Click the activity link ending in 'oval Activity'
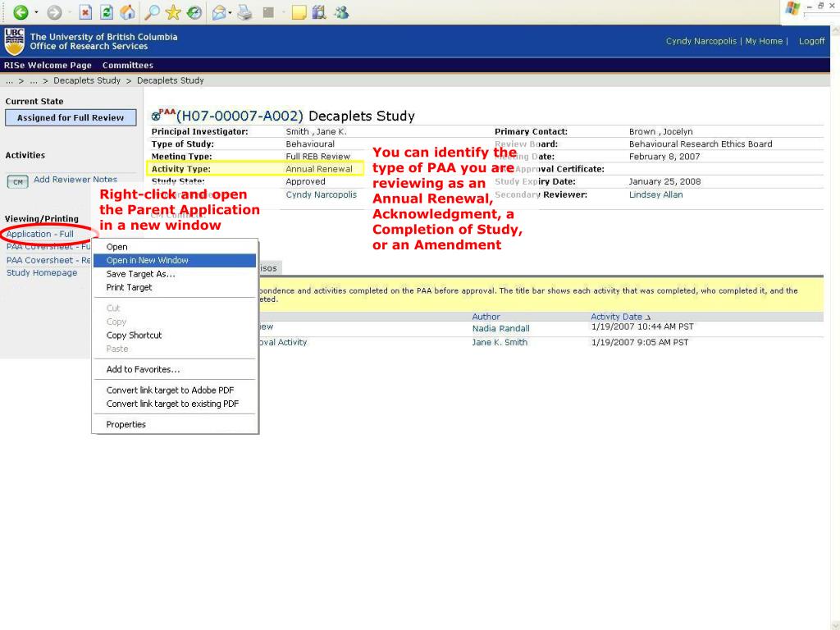Image resolution: width=840 pixels, height=630 pixels. [283, 342]
